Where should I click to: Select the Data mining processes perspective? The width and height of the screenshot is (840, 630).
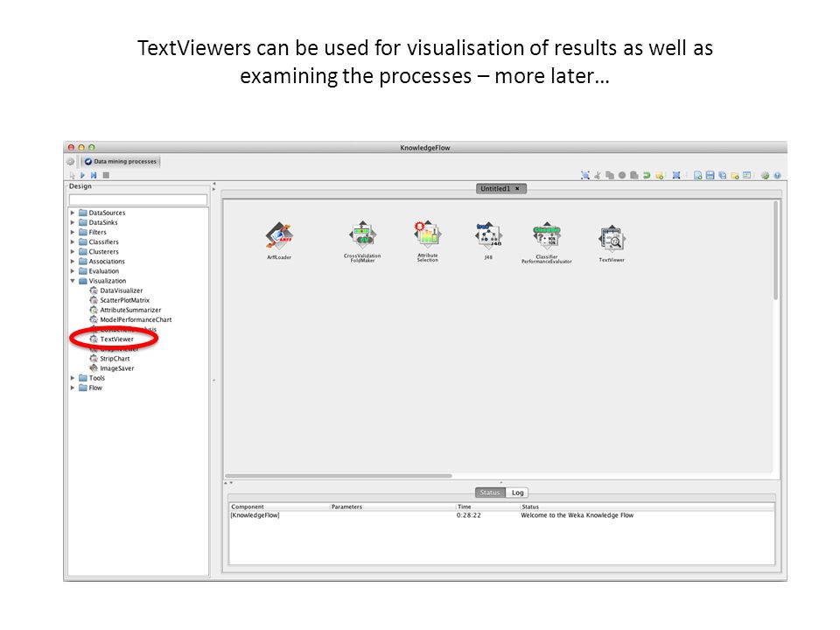[120, 161]
